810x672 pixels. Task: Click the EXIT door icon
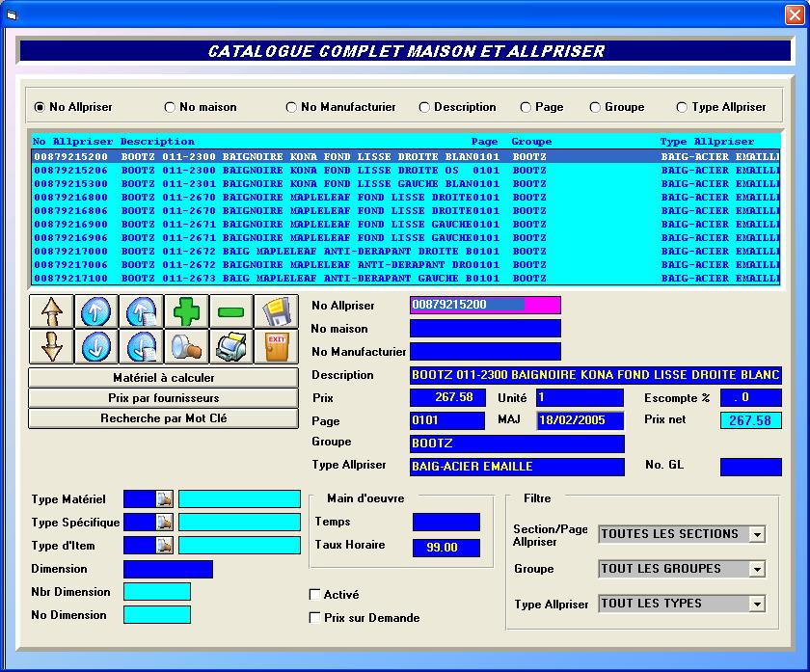276,346
